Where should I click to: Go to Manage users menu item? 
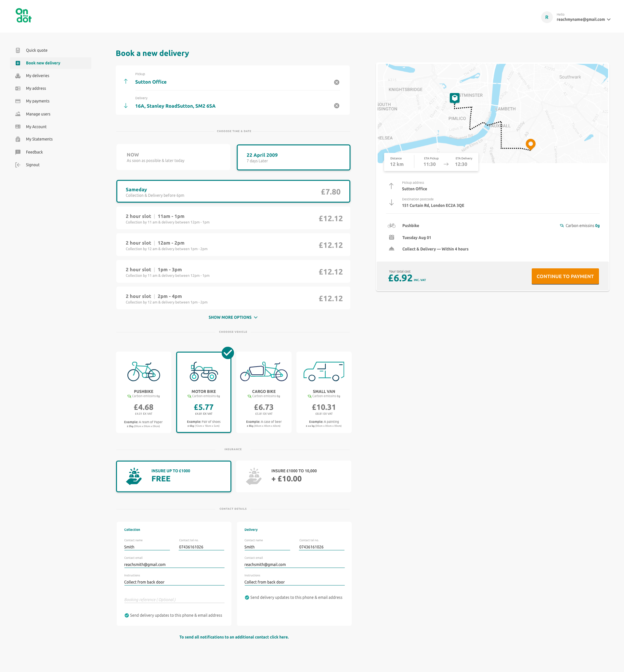[38, 114]
